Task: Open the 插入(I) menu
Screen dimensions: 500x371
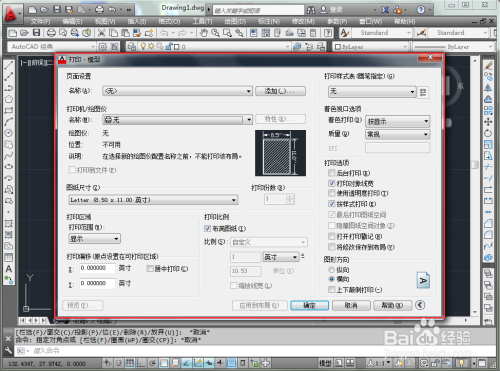Action: (x=137, y=22)
